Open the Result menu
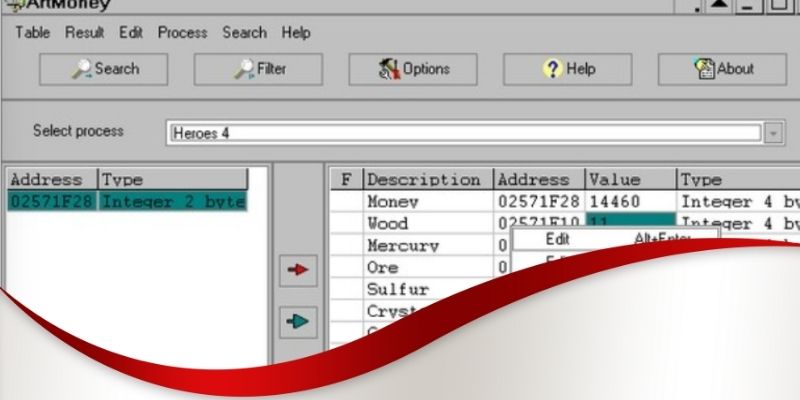 tap(85, 32)
